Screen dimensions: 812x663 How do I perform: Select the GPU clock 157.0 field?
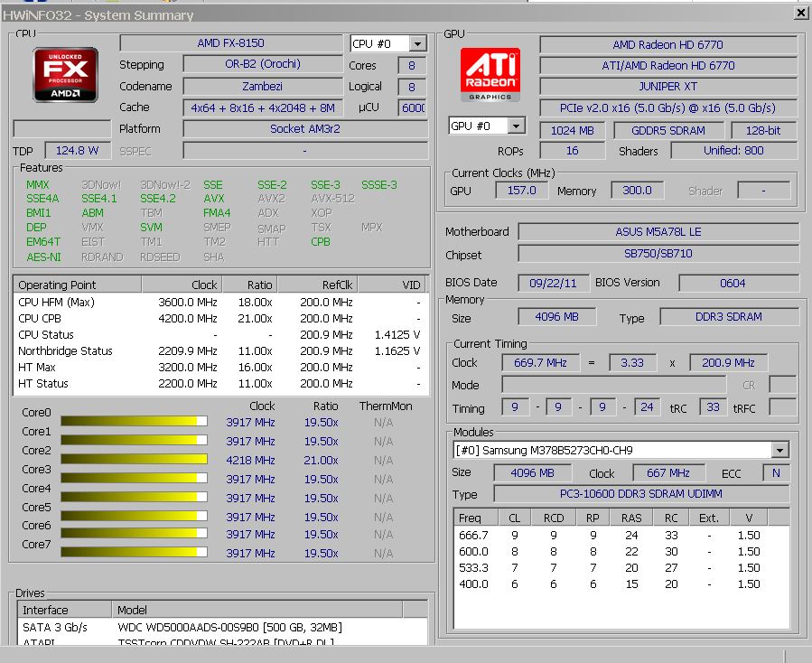(521, 190)
